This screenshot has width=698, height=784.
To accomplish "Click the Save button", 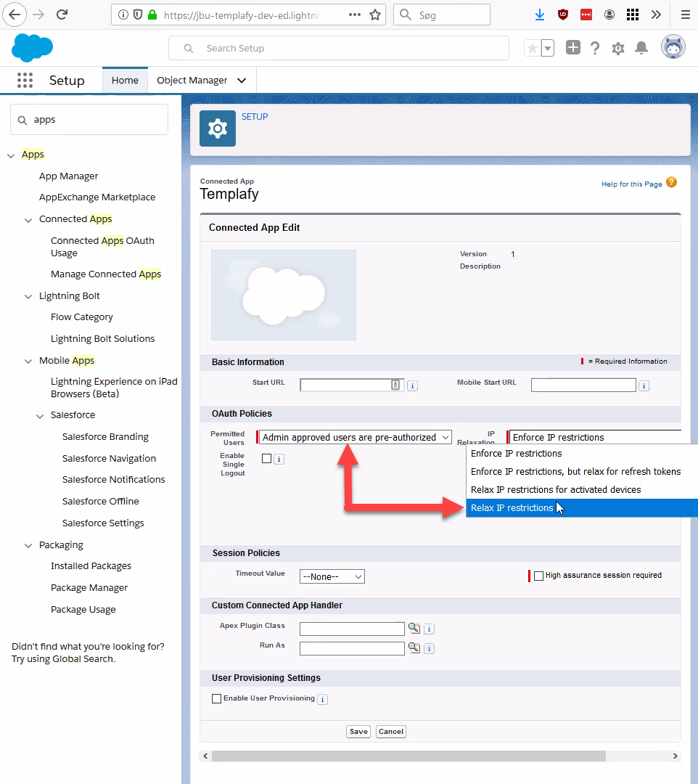I will point(358,731).
